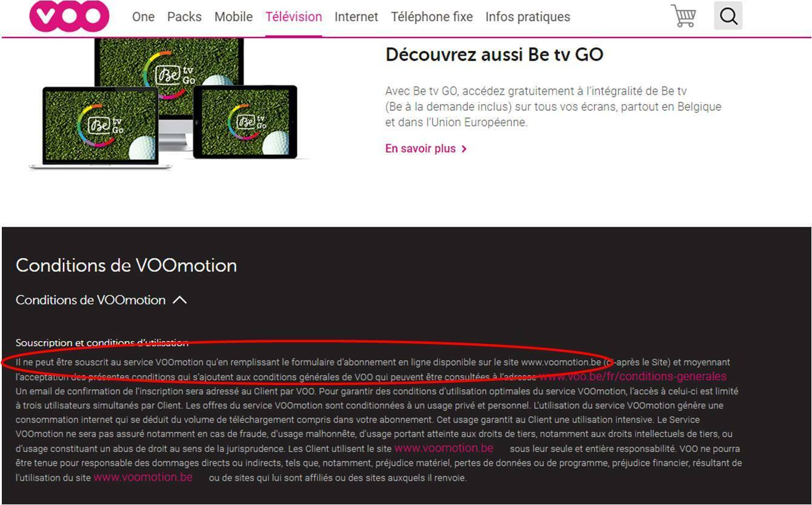Viewport: 812px width, 505px height.
Task: Open the Mobile menu
Action: click(x=233, y=17)
